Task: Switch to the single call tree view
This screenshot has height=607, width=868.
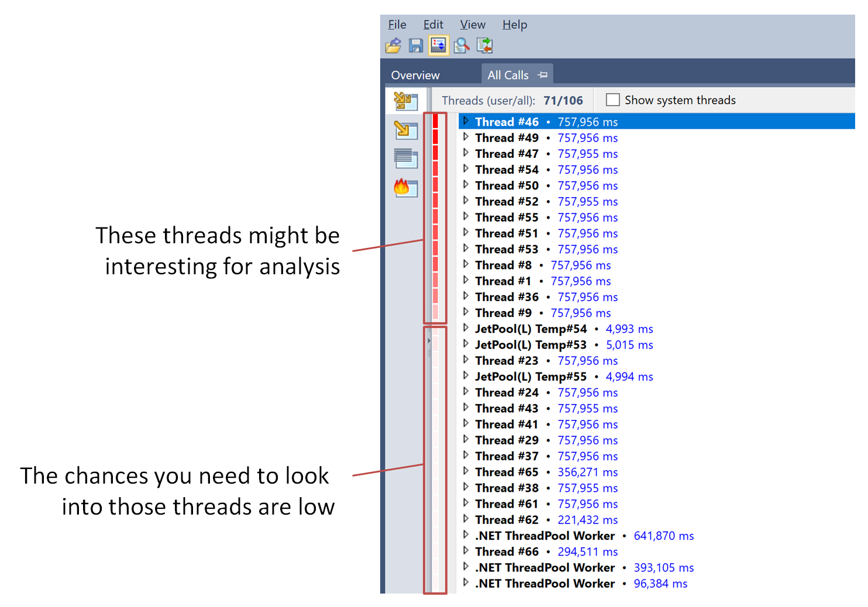Action: coord(406,131)
